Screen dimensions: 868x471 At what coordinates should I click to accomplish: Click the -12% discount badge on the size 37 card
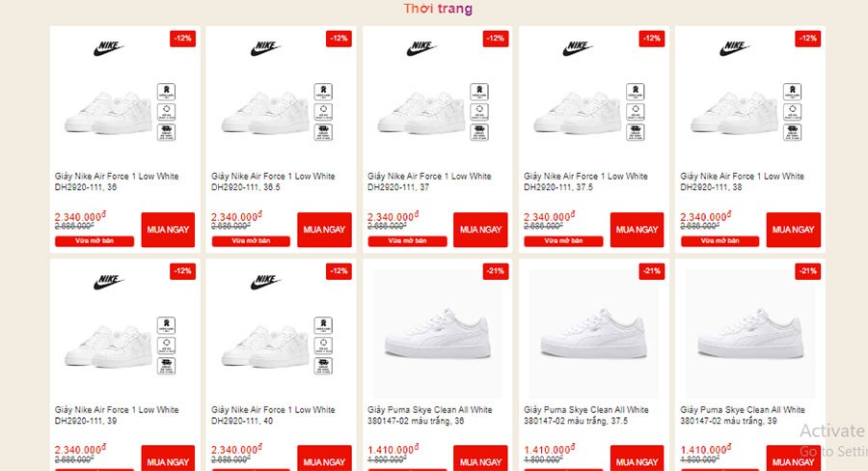click(495, 39)
